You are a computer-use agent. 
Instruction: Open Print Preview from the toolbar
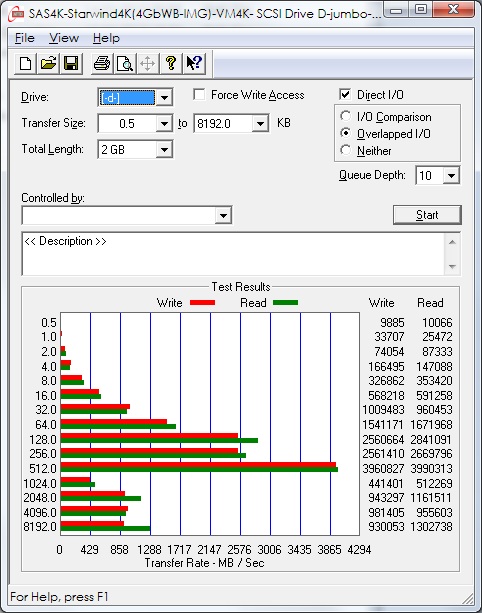(x=125, y=63)
